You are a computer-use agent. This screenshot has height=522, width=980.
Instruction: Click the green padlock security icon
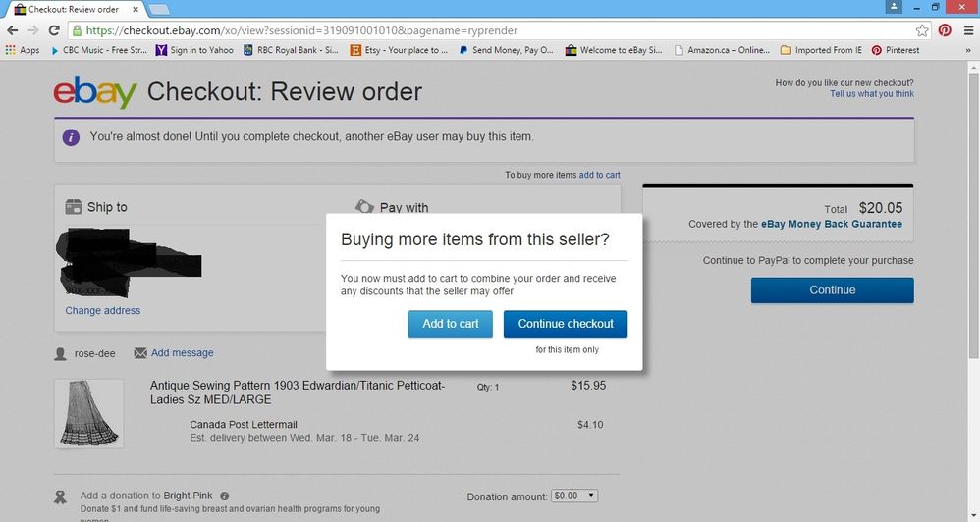[77, 30]
